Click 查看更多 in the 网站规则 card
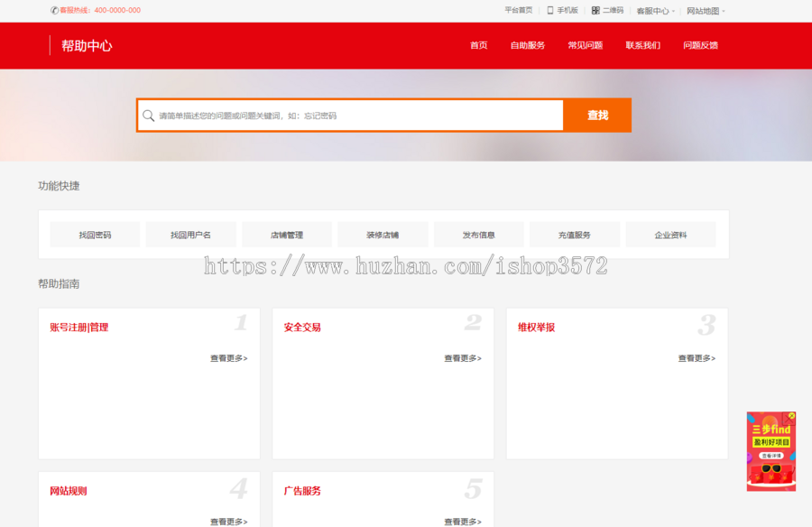 click(229, 522)
